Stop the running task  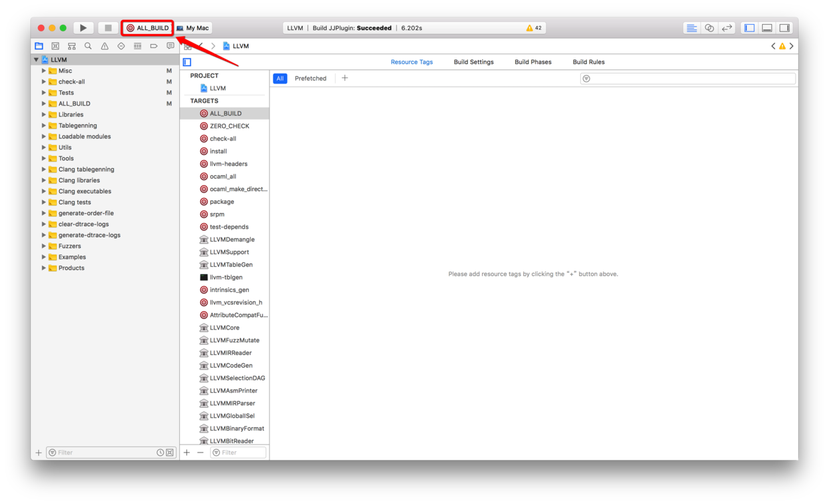click(108, 28)
